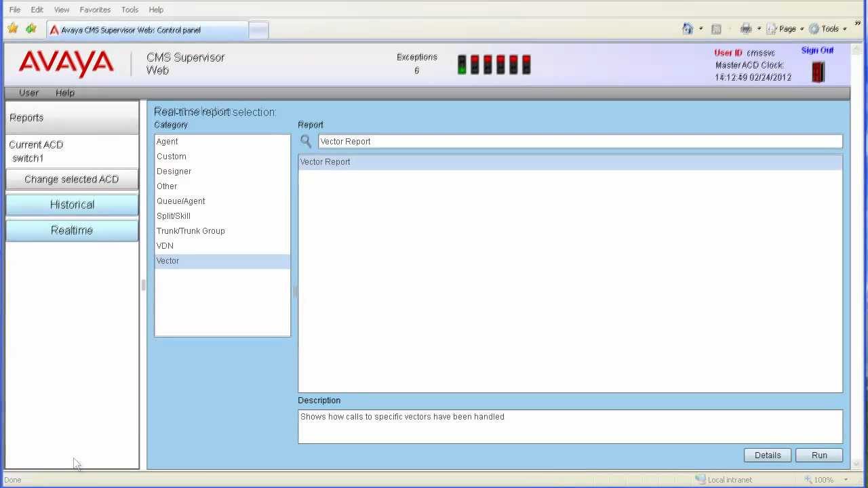The image size is (868, 488).
Task: Select the Trunk/Trunk Group category
Action: [x=222, y=231]
